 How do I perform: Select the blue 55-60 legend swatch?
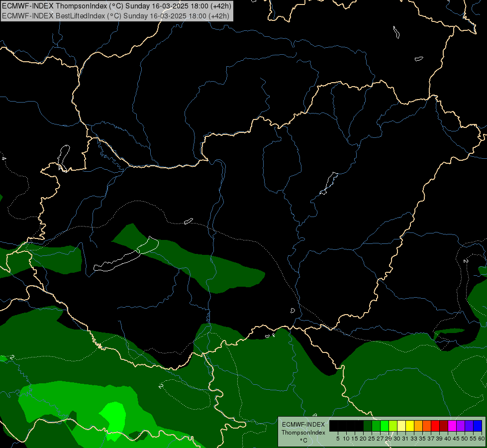click(x=478, y=426)
